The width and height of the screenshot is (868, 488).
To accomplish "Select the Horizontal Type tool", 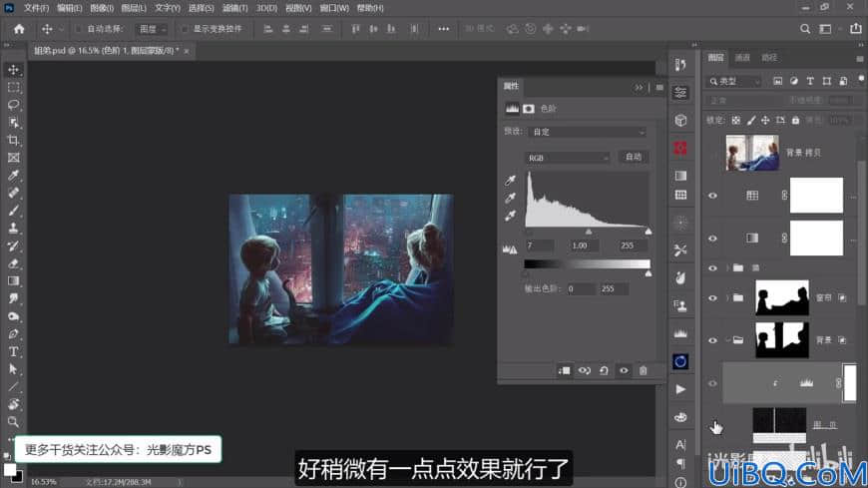I will pos(13,351).
